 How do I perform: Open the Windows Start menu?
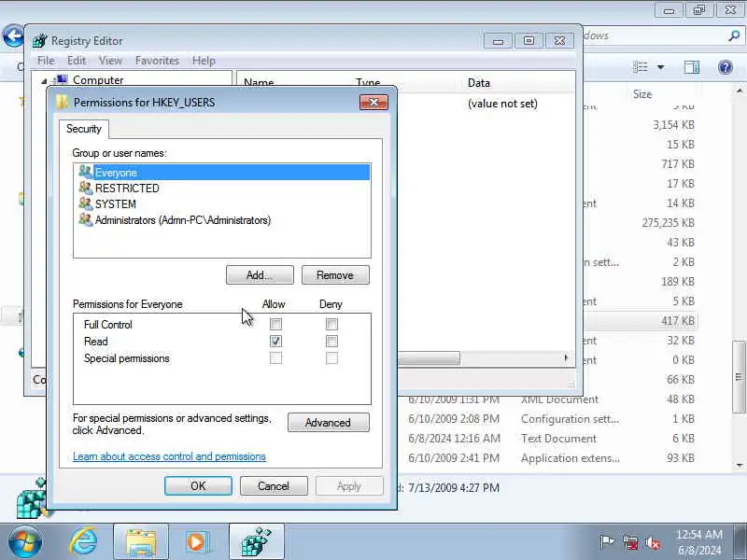coord(24,541)
